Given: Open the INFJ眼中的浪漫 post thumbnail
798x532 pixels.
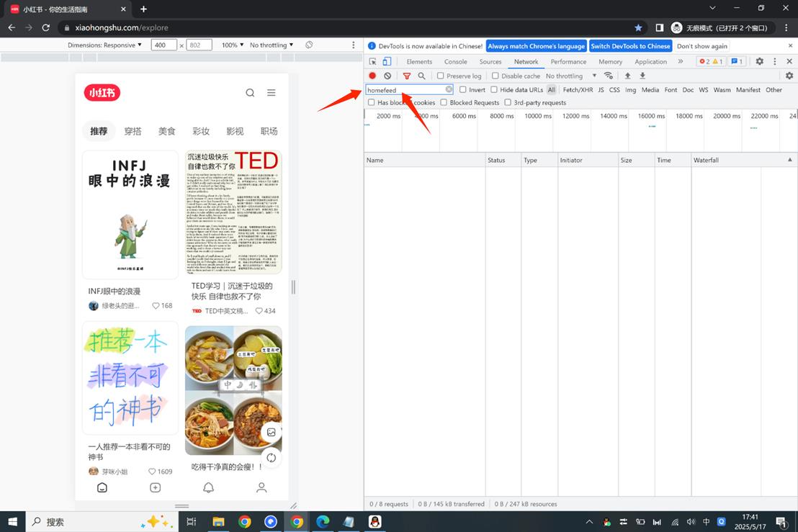Looking at the screenshot, I should click(x=130, y=214).
